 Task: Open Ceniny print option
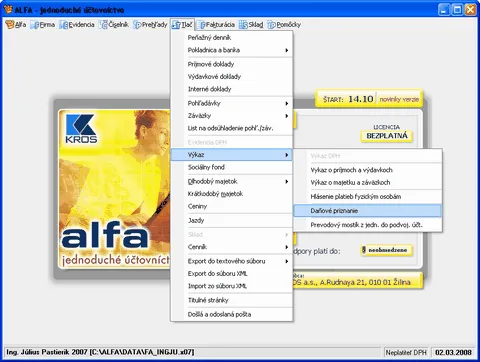[x=232, y=206]
